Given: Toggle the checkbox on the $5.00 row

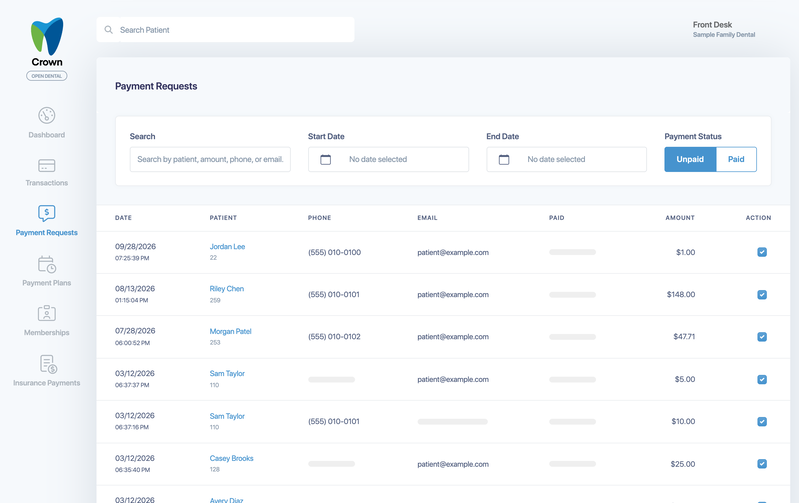Looking at the screenshot, I should 762,379.
